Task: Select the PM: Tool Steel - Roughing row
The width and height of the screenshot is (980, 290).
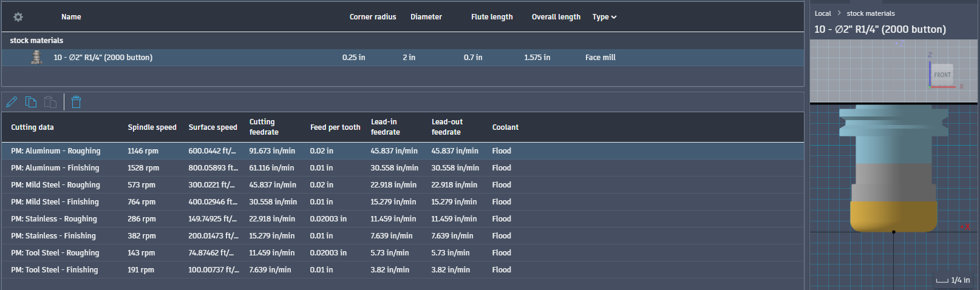Action: click(403, 253)
